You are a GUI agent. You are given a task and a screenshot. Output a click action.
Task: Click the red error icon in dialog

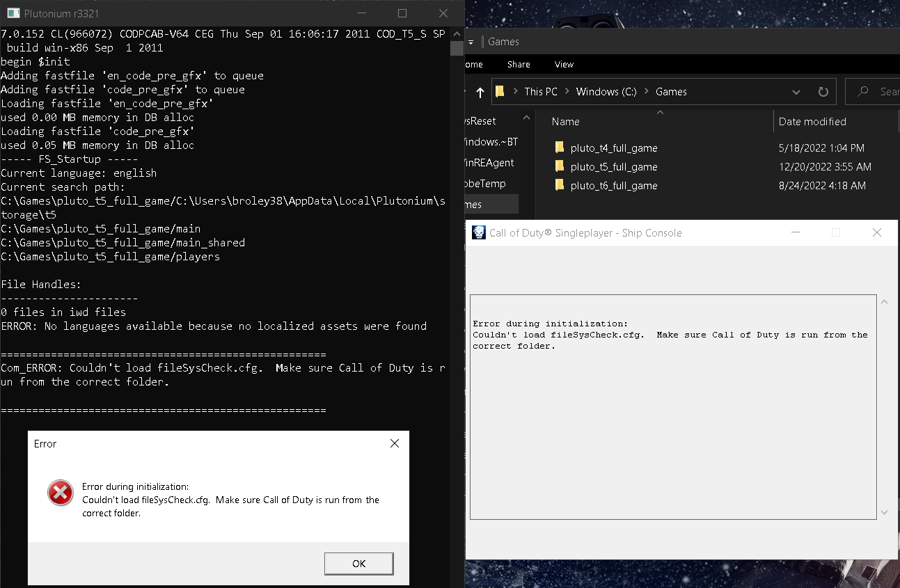(x=61, y=493)
